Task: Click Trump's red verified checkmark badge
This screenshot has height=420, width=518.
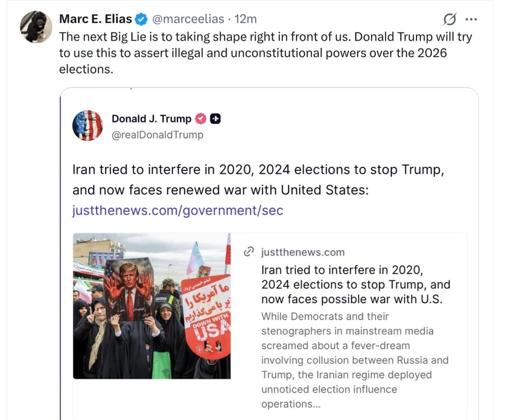Action: (200, 119)
